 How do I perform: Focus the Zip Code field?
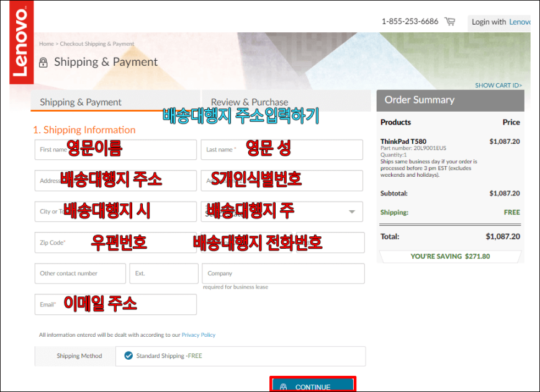(115, 243)
